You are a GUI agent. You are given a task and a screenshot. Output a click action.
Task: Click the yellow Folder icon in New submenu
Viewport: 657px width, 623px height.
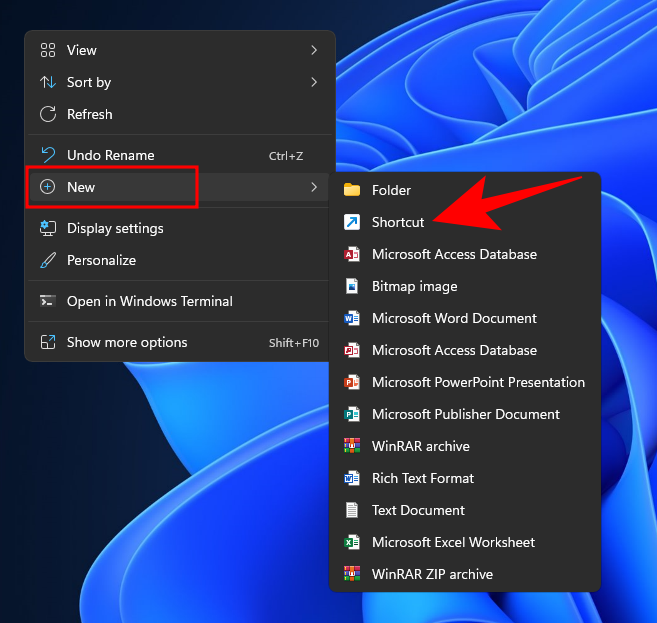click(351, 190)
